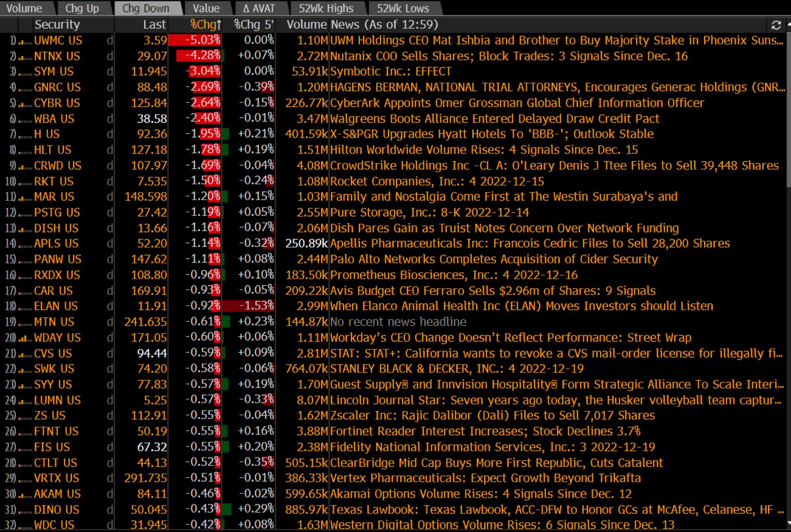
Task: Open Dish Pares Gain Truist headline
Action: 505,228
